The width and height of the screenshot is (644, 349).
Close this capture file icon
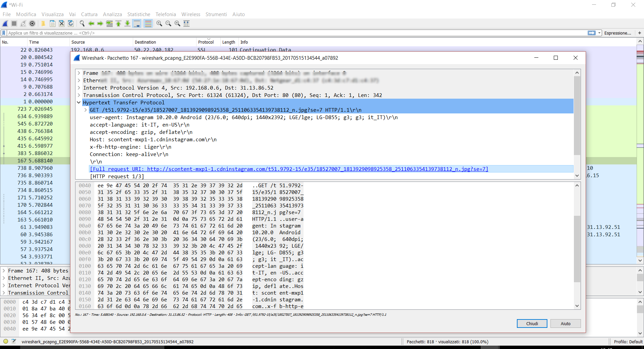tap(62, 23)
